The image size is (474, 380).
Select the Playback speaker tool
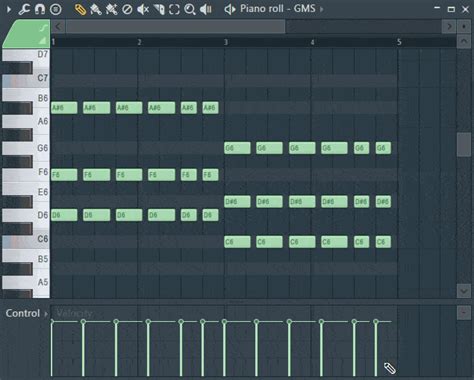pos(206,9)
